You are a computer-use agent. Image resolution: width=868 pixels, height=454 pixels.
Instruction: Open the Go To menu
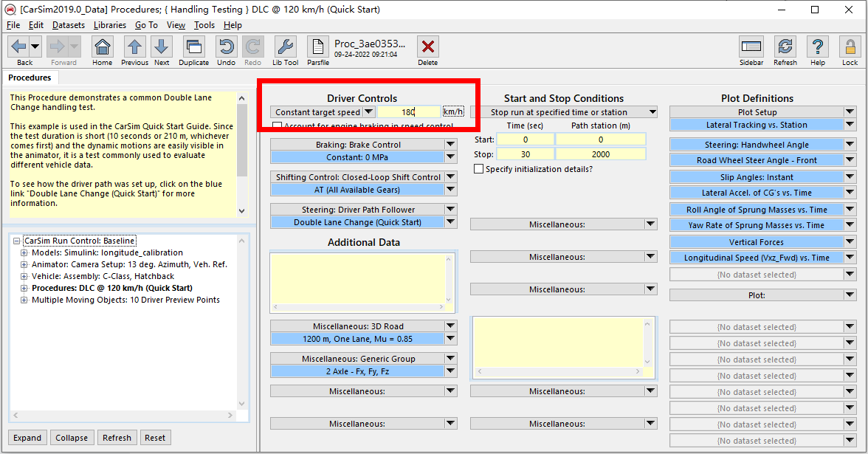point(146,25)
